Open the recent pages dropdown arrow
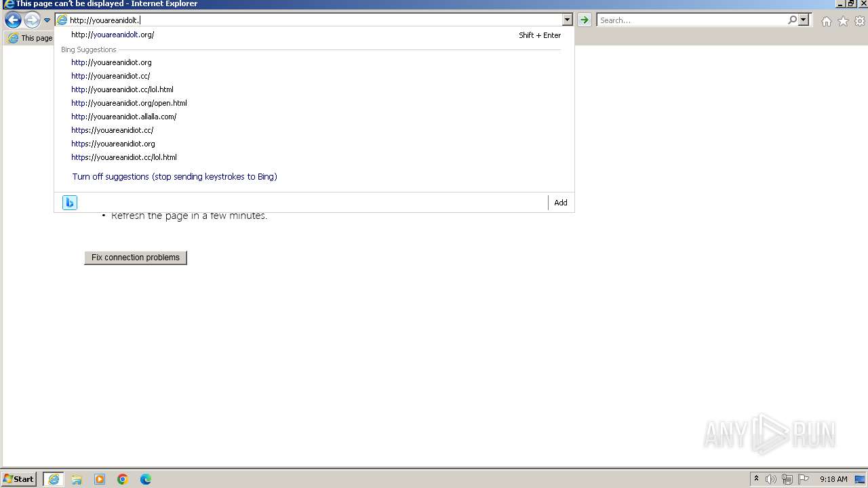 (47, 20)
